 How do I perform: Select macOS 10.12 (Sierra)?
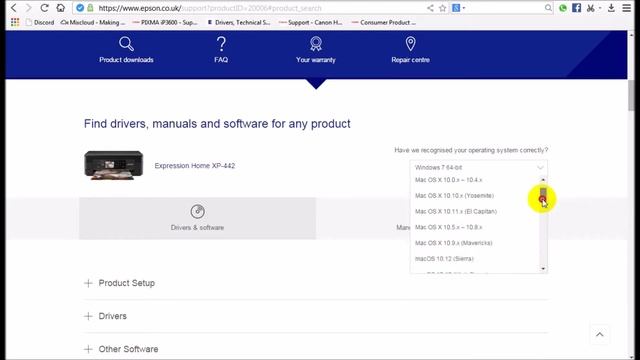tap(444, 258)
